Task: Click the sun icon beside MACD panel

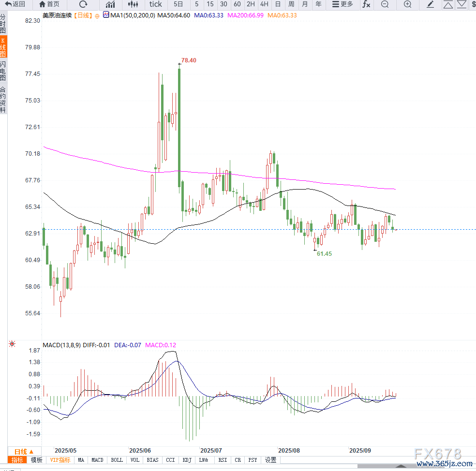Action: 12,344
